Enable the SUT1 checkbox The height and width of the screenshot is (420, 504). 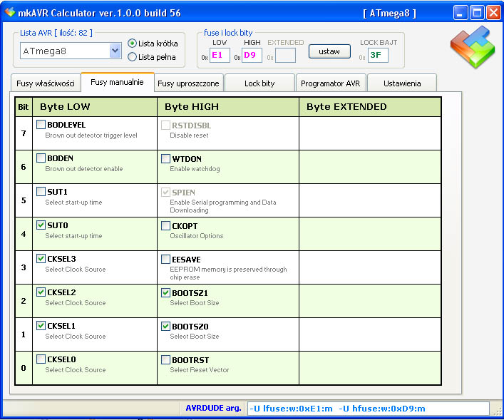click(41, 191)
